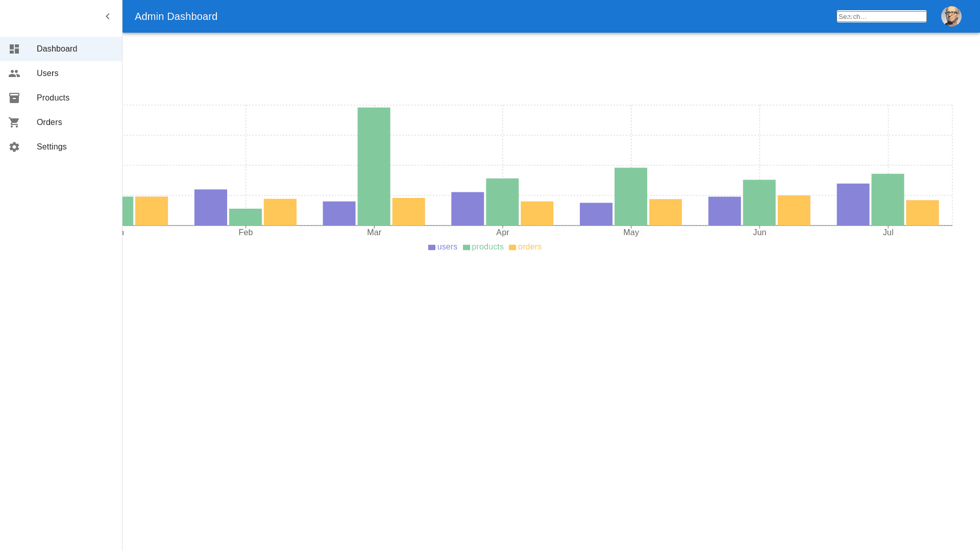Click the Dashboard navigation entry
The width and height of the screenshot is (980, 551).
pyautogui.click(x=57, y=49)
